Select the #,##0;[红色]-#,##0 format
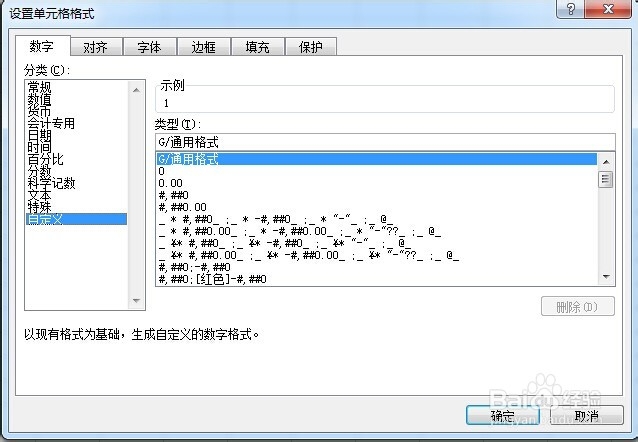 pos(377,279)
